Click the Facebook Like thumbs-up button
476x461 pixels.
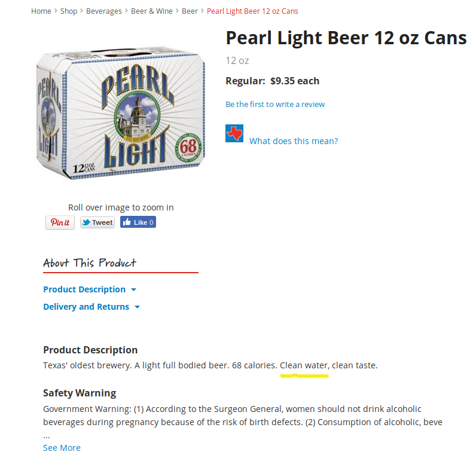coord(138,222)
